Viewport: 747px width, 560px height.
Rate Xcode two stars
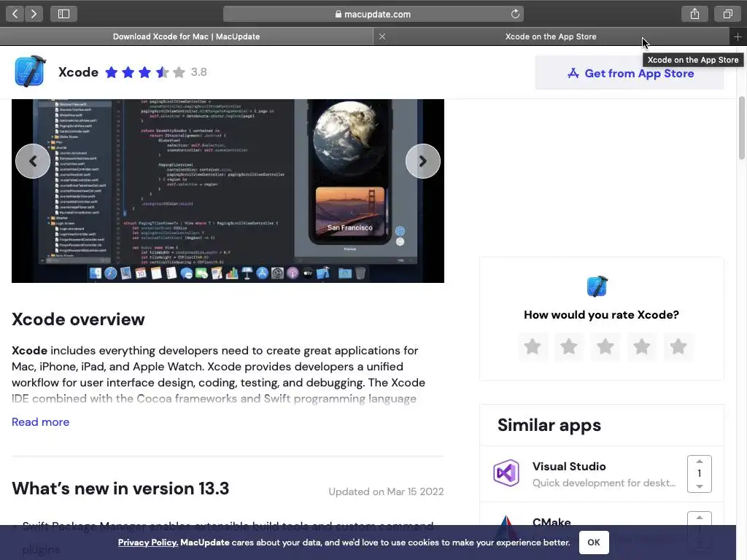[569, 346]
